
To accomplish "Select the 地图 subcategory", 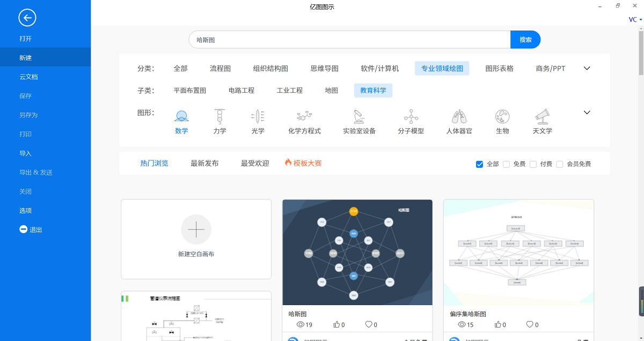I will [x=332, y=91].
